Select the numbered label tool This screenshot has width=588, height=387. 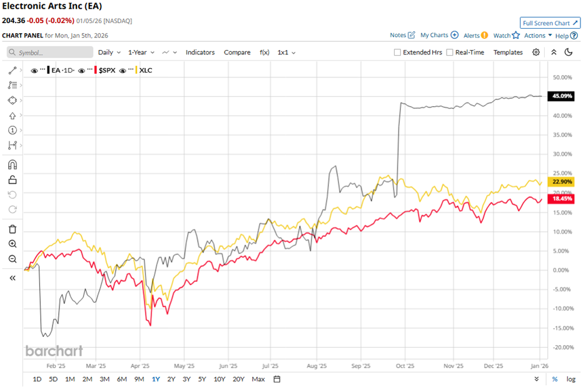pos(13,131)
